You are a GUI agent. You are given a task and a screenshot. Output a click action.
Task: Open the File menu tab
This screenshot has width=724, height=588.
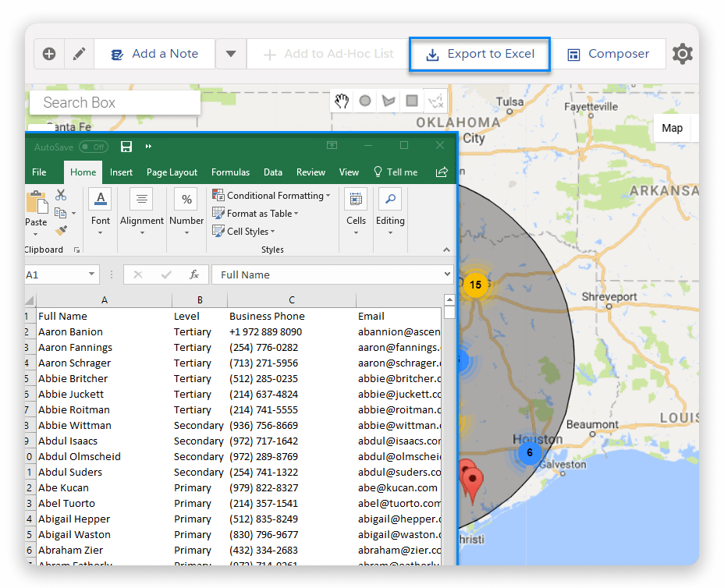39,172
